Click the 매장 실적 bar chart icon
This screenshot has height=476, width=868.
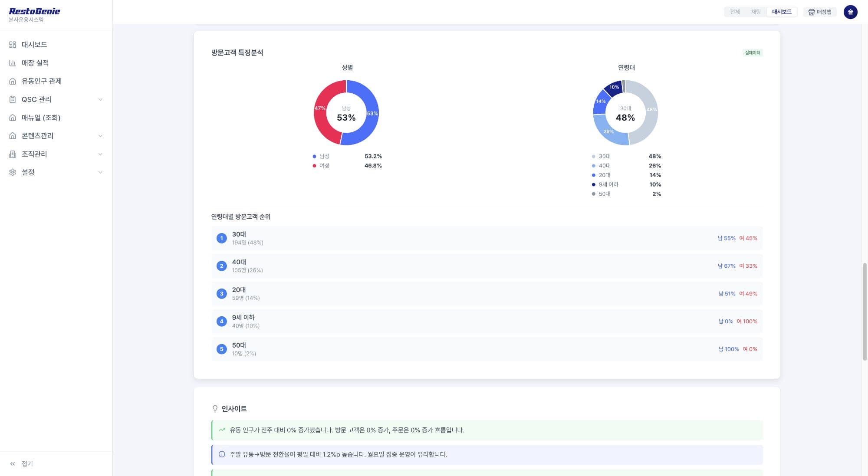point(13,63)
